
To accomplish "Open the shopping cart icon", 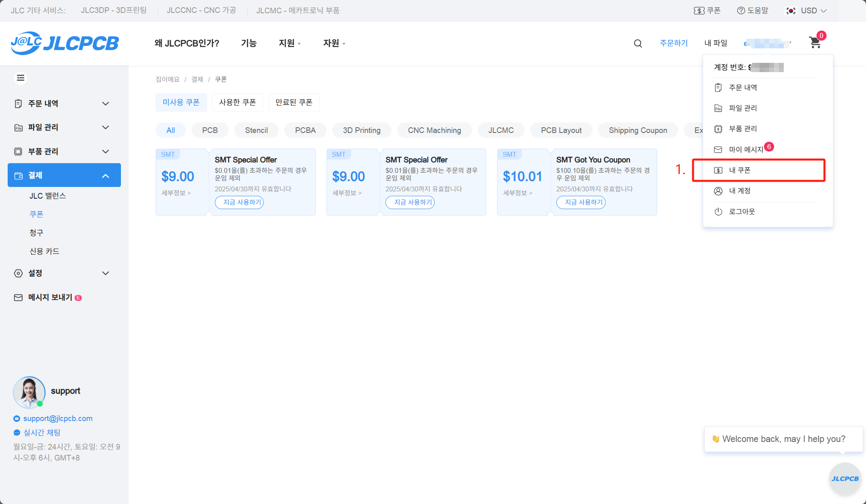I will [x=815, y=43].
